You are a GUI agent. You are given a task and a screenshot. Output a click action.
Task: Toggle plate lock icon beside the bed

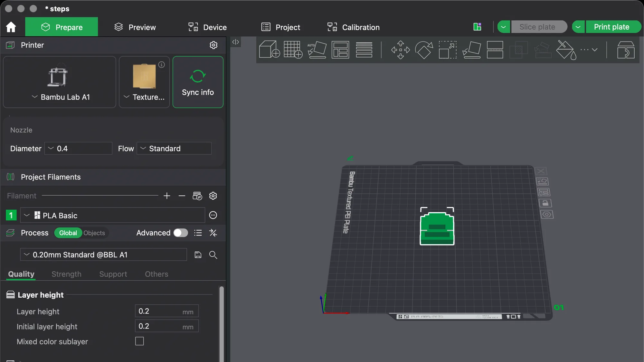[x=545, y=203]
